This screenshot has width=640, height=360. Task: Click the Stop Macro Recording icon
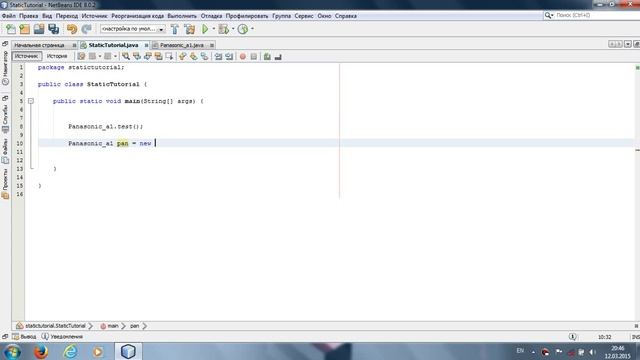253,57
